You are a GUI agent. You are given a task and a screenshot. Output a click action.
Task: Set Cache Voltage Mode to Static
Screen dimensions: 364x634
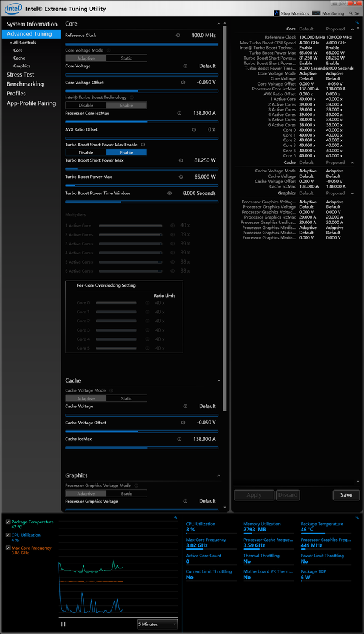(x=126, y=398)
